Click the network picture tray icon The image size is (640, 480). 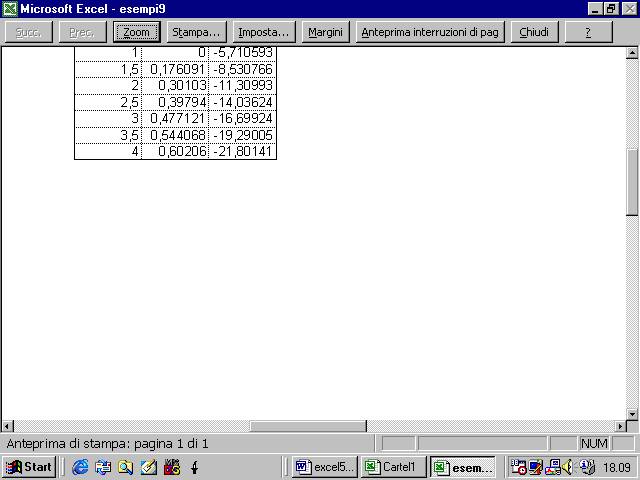pos(553,467)
